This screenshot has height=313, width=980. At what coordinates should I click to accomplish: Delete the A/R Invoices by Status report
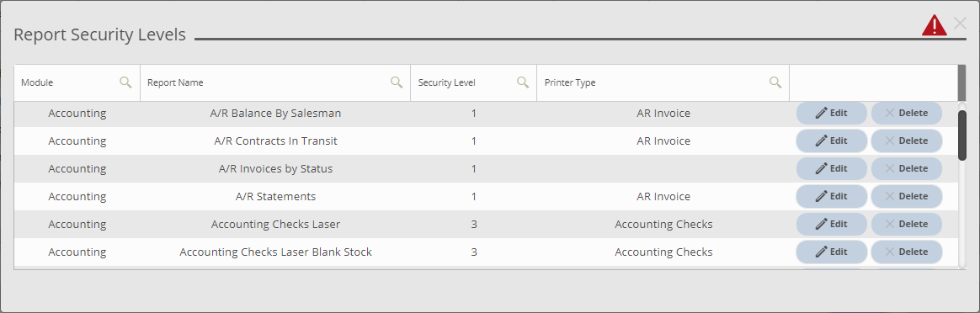[906, 168]
